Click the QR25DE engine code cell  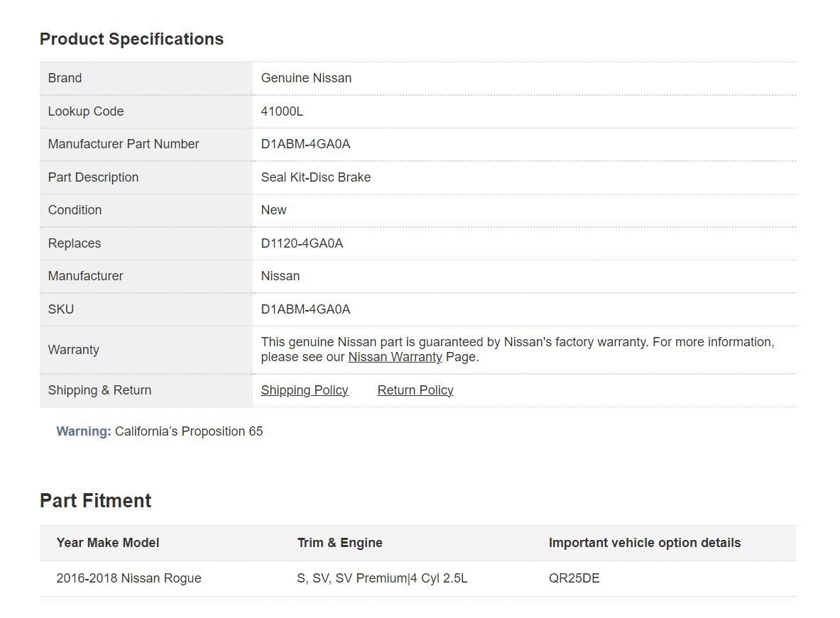pyautogui.click(x=574, y=578)
